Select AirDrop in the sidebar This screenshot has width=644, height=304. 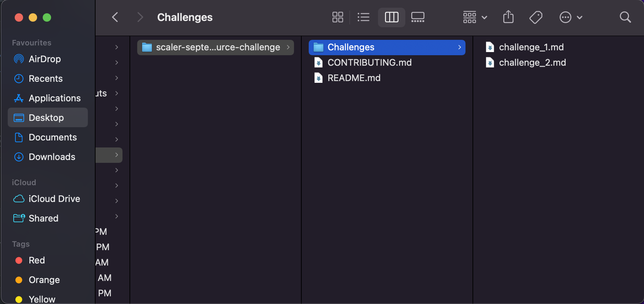[44, 59]
